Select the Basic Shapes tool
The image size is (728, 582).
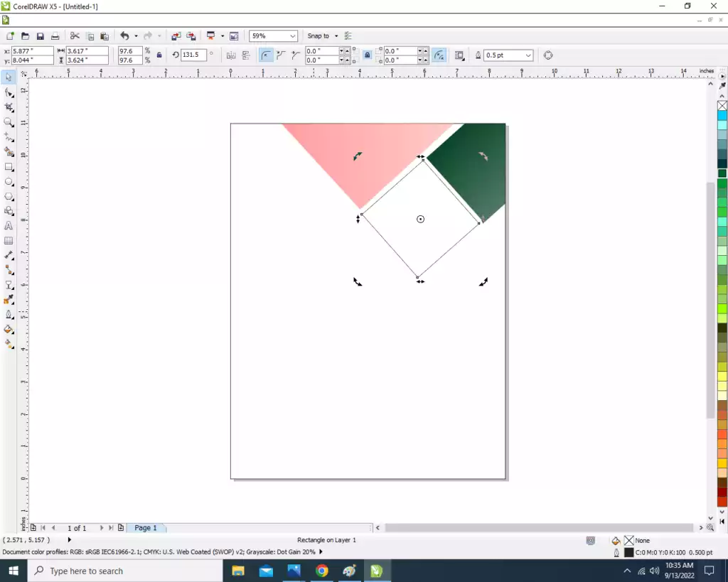click(x=9, y=211)
